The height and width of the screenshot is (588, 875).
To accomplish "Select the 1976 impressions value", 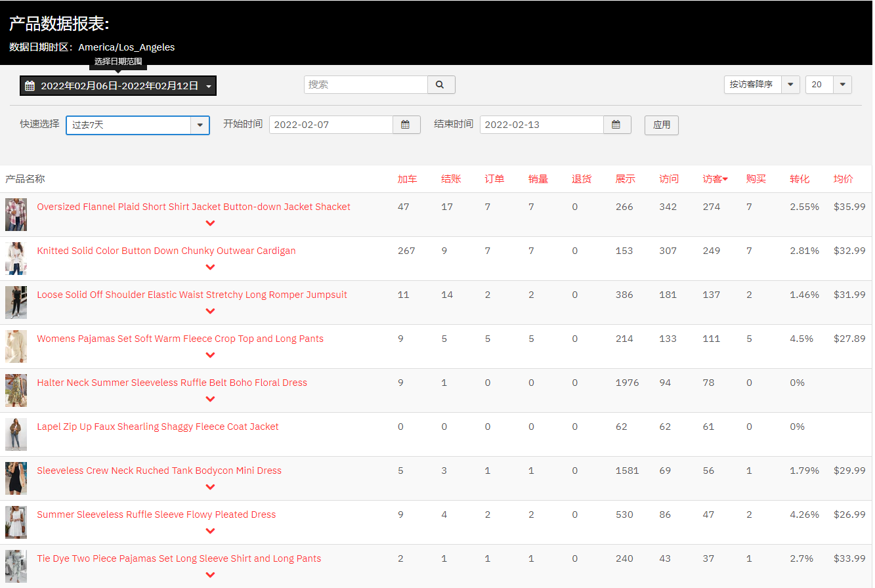I will [627, 383].
